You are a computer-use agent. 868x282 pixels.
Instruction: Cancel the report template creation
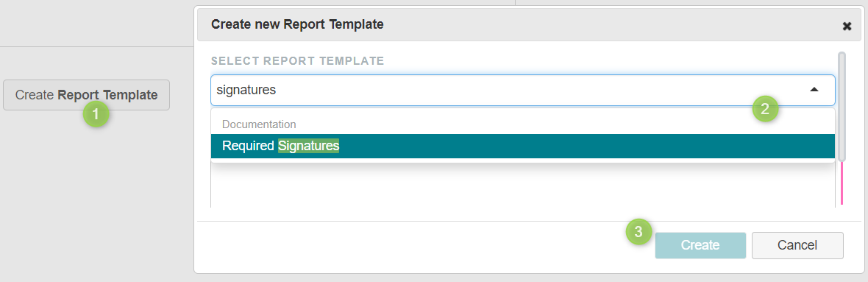tap(797, 245)
